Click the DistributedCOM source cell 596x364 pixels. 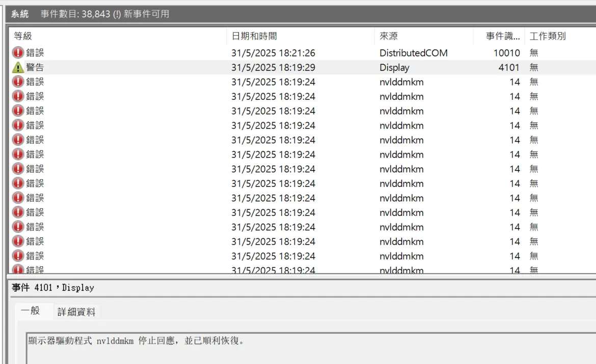click(414, 53)
